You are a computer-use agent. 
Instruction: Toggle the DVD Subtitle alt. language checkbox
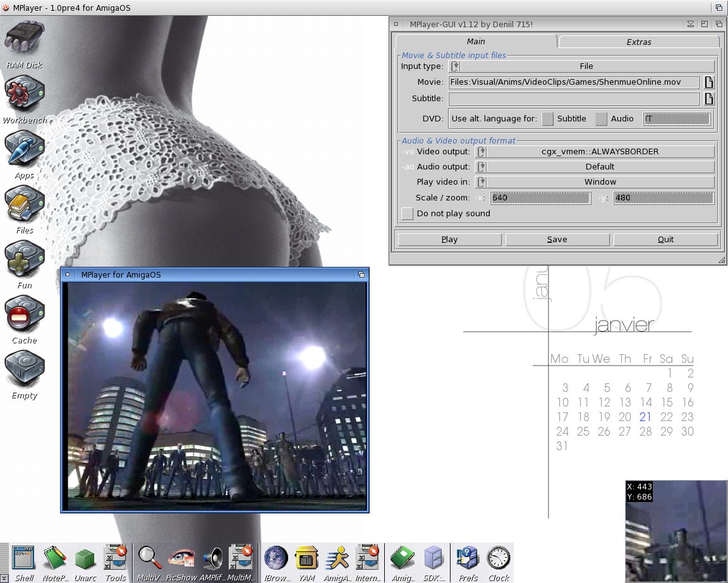548,118
